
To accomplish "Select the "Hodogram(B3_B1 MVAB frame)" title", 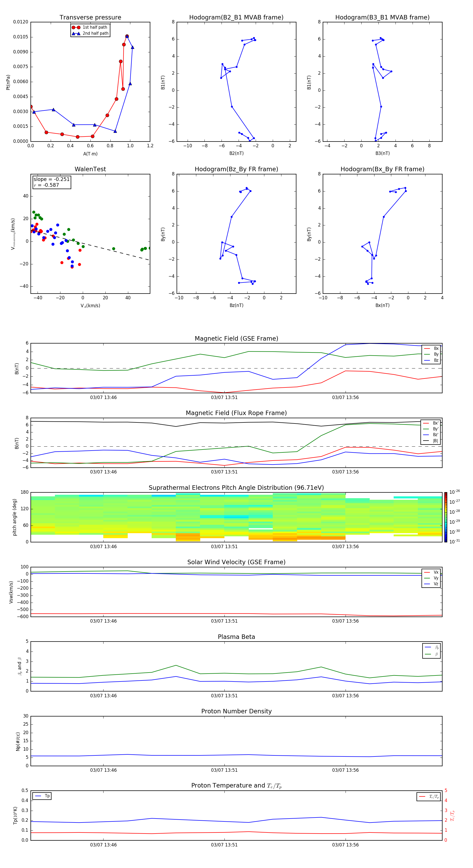I will tap(382, 17).
